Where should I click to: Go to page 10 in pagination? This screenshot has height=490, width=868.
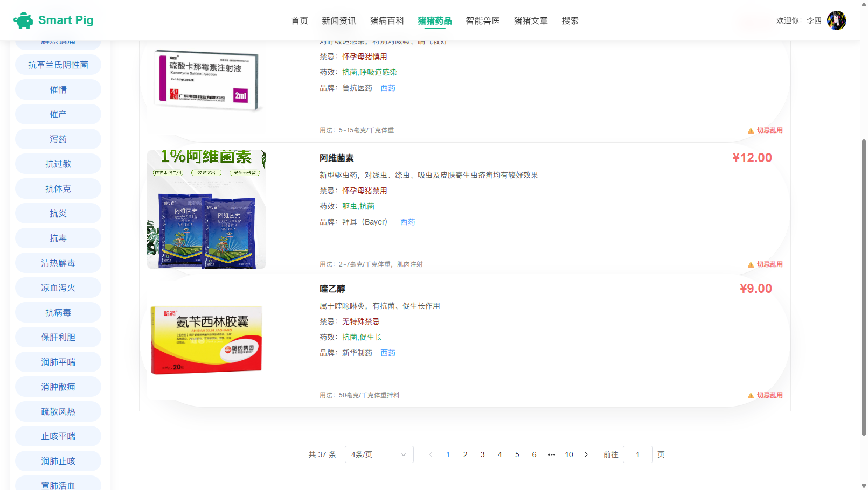click(x=569, y=454)
